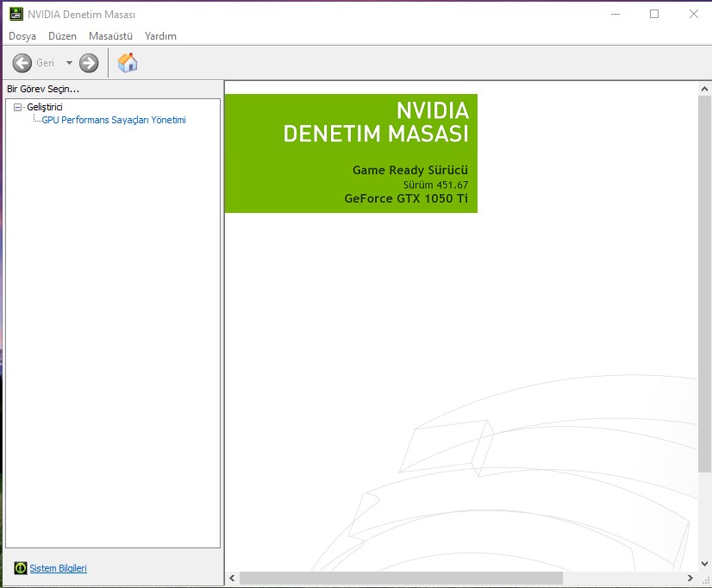This screenshot has height=588, width=712.
Task: Click the vertical scrollbar up arrow
Action: (x=704, y=89)
